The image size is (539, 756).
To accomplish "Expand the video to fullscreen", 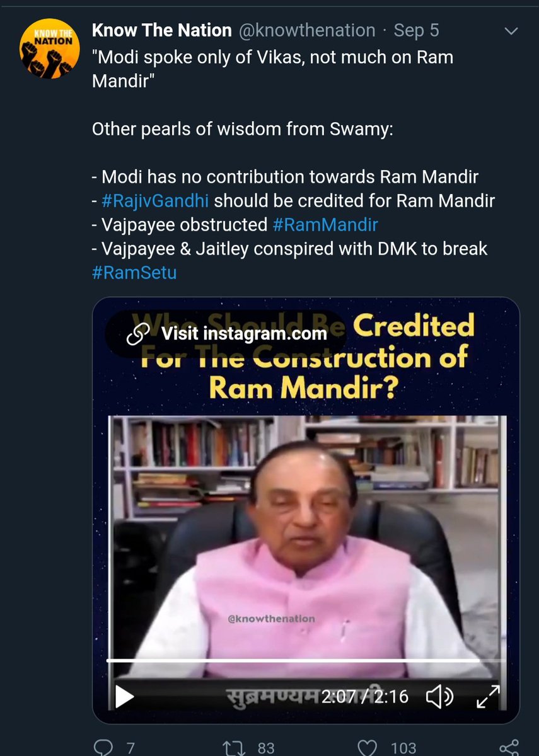I will point(487,696).
